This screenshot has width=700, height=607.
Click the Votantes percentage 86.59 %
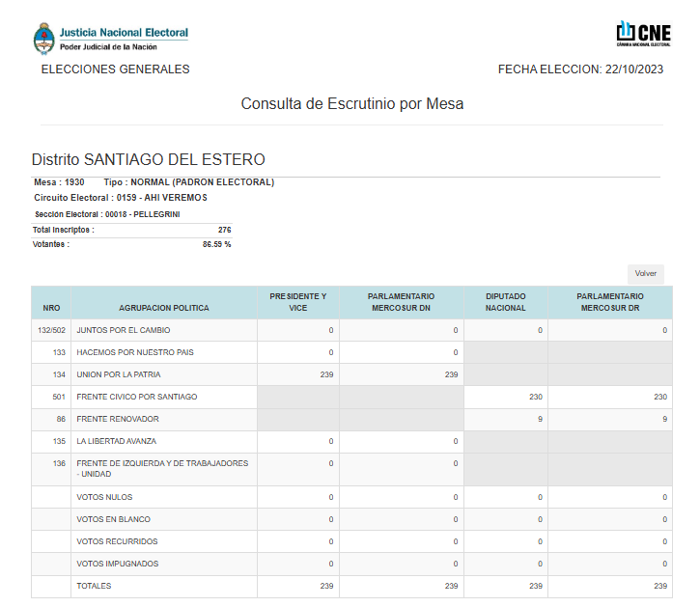tap(216, 244)
